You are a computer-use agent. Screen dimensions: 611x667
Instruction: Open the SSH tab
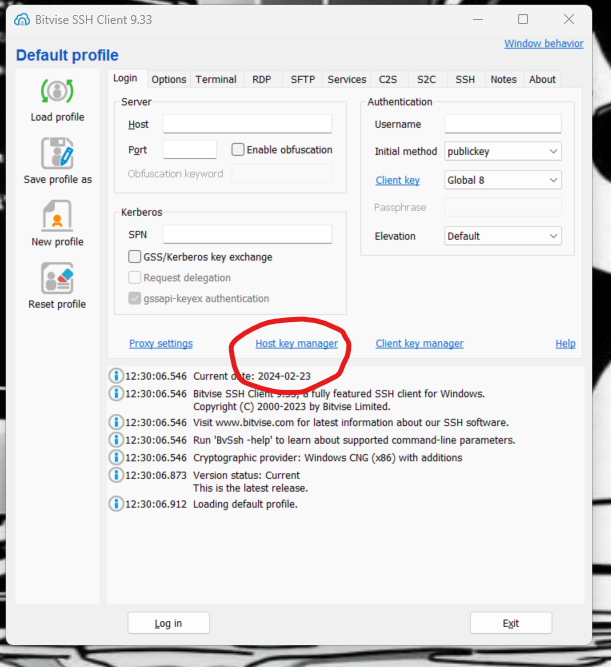[x=465, y=80]
